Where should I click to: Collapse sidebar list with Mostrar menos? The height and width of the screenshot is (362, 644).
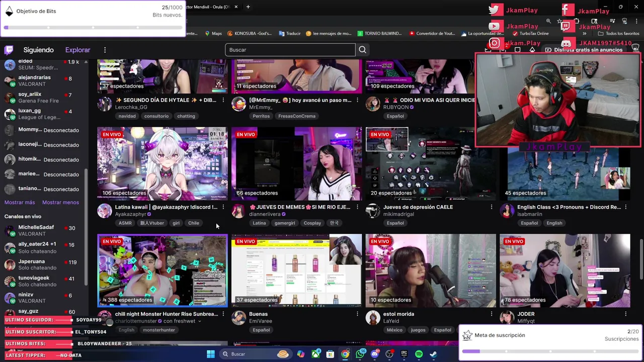tap(60, 202)
